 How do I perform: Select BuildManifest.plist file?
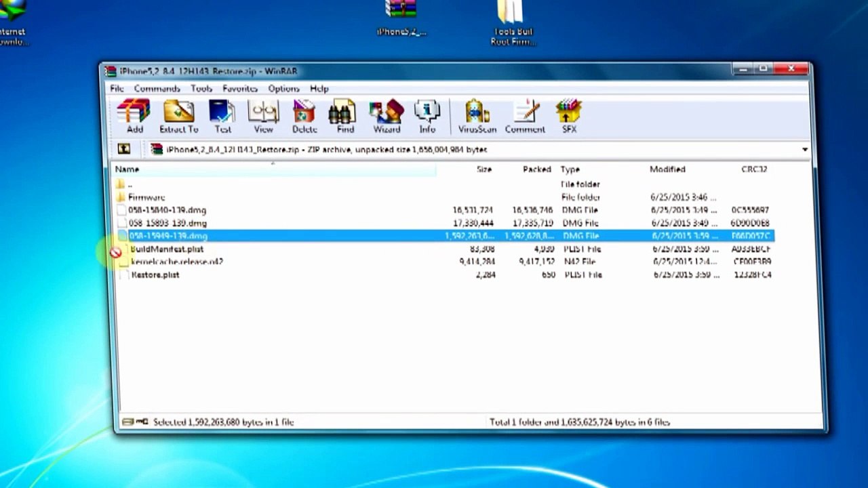(167, 249)
